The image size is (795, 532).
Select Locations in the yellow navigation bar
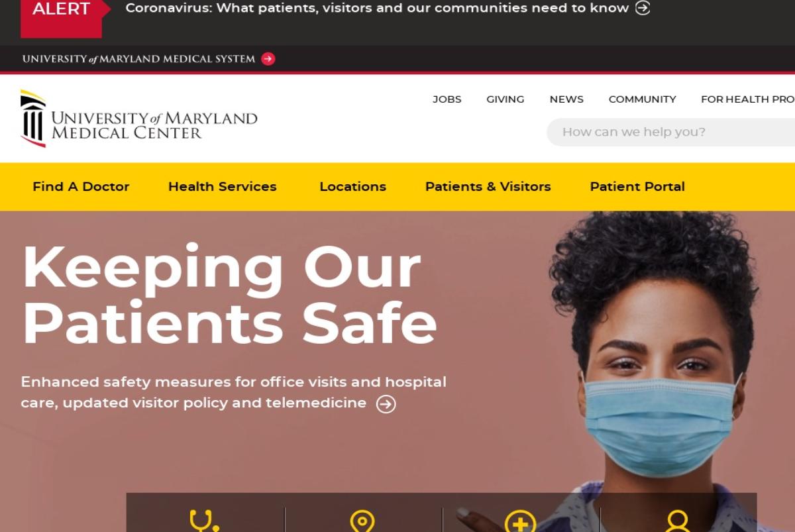click(x=352, y=187)
